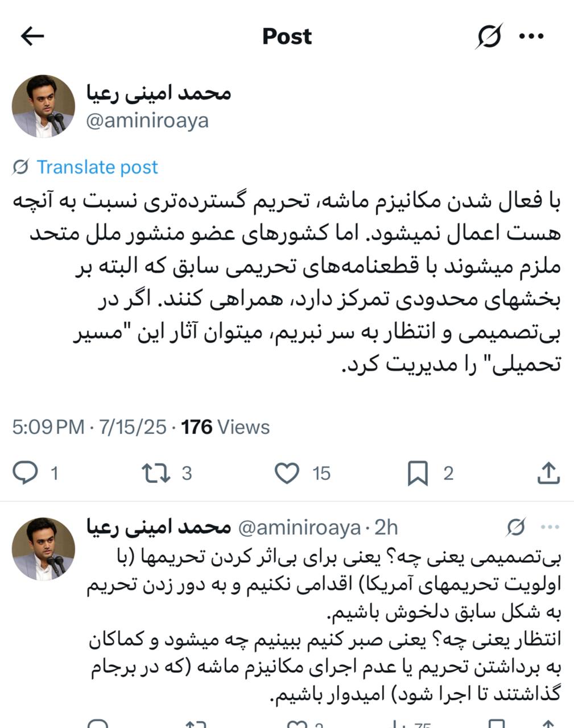Open the reply post's three-dot menu

point(550,528)
